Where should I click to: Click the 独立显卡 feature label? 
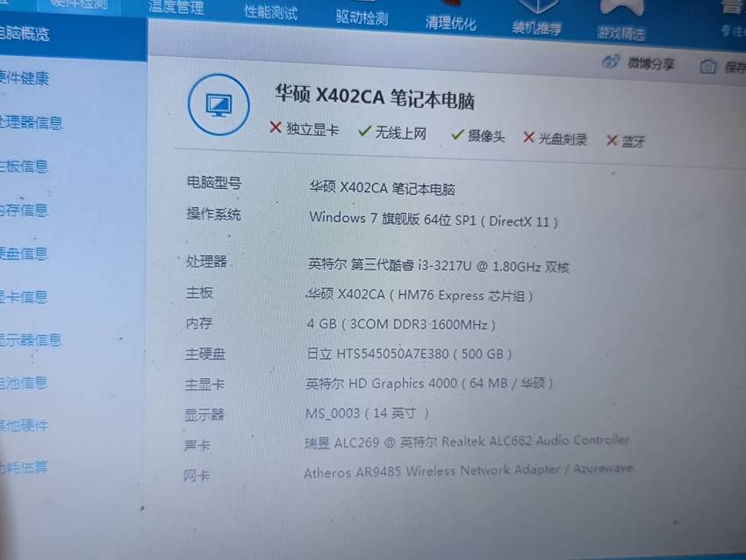pos(312,129)
